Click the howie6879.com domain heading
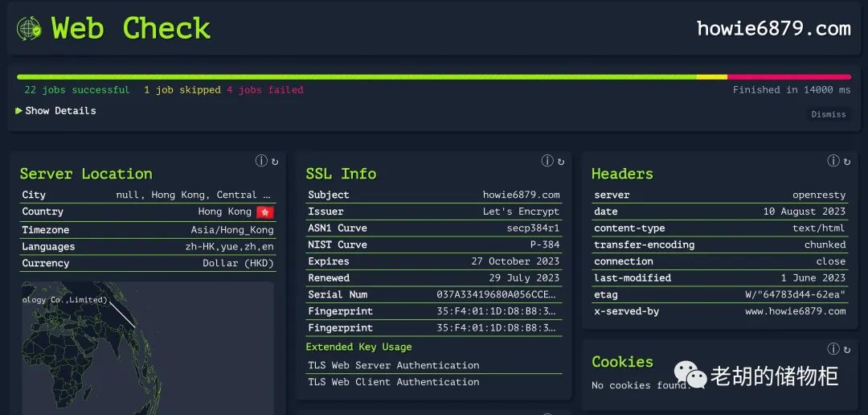Screen dimensions: 868x415 tap(773, 27)
